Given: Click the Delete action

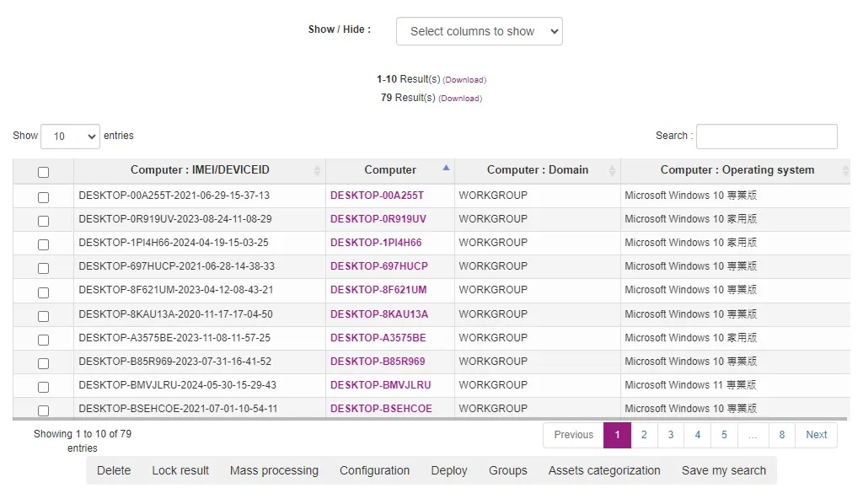Looking at the screenshot, I should [114, 471].
